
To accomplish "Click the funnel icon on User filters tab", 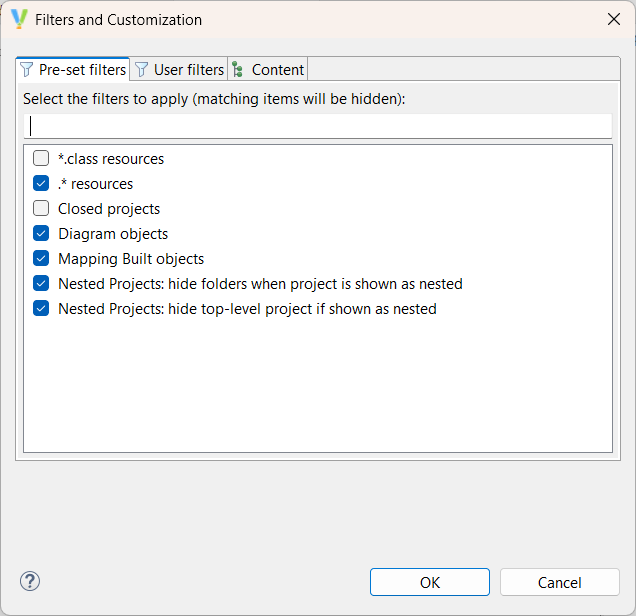I will coord(142,70).
